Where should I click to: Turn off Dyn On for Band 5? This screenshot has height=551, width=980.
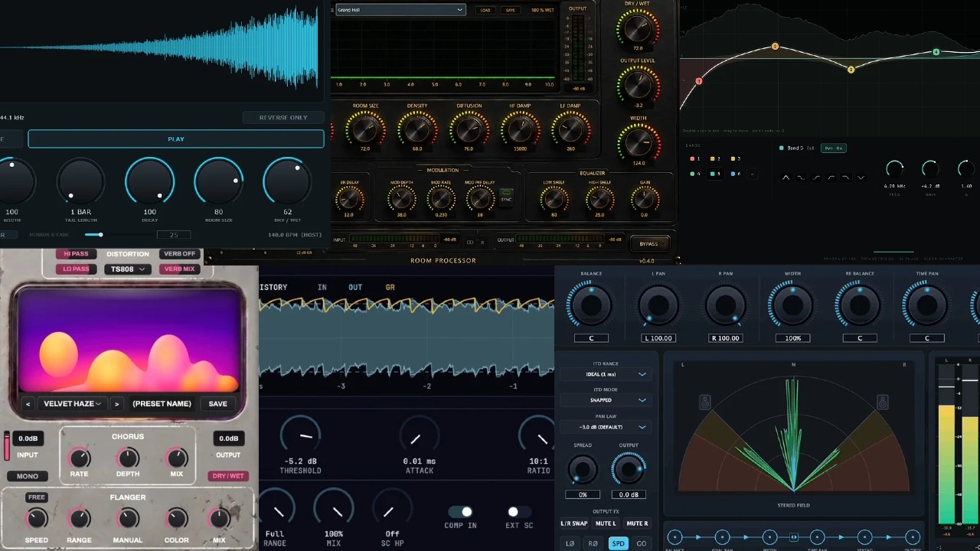pos(833,148)
